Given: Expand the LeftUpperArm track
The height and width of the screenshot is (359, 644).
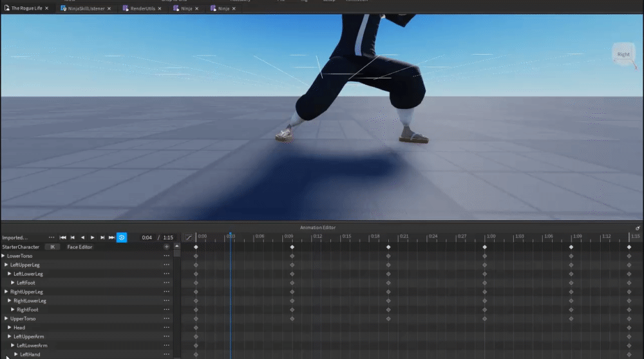Looking at the screenshot, I should pos(10,336).
